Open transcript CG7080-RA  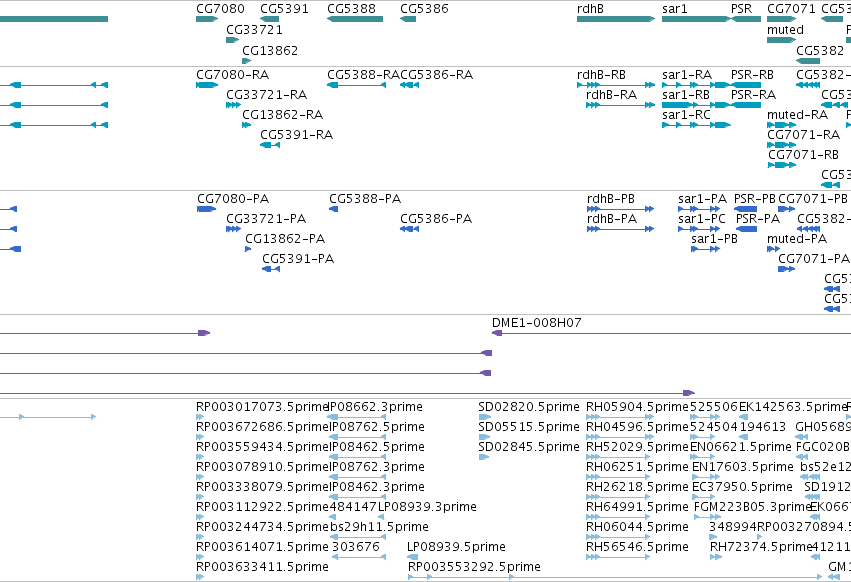pyautogui.click(x=232, y=74)
